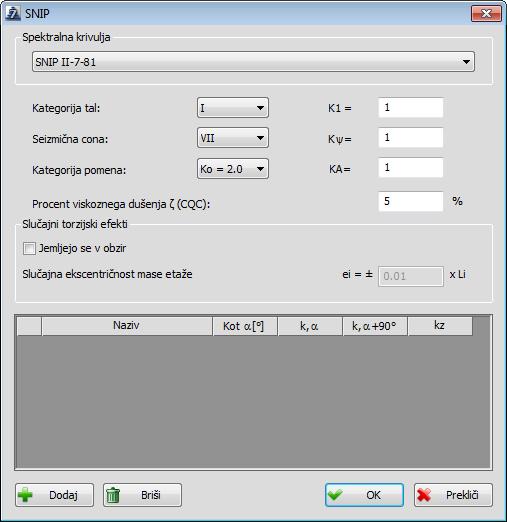This screenshot has width=507, height=522.
Task: Click the kz column header
Action: click(440, 326)
